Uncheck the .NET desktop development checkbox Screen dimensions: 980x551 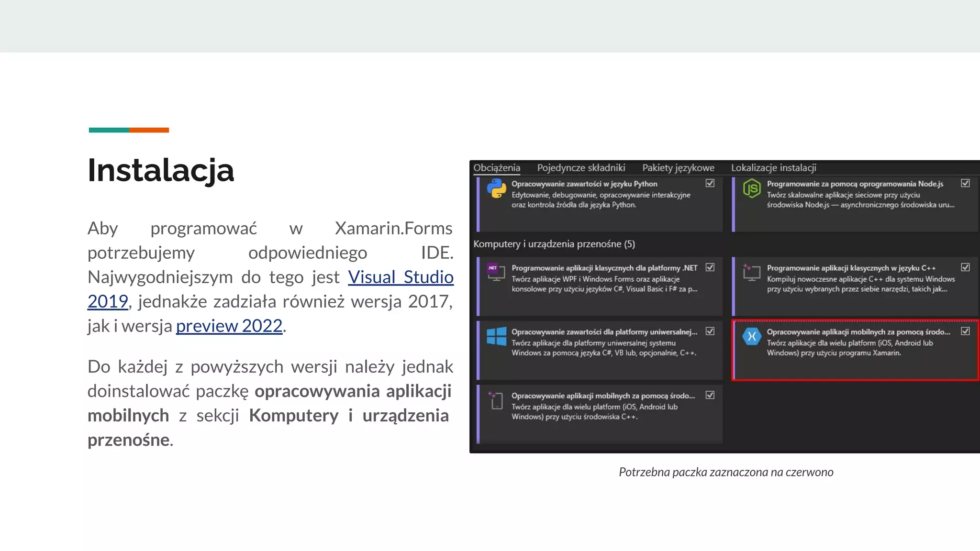(710, 267)
